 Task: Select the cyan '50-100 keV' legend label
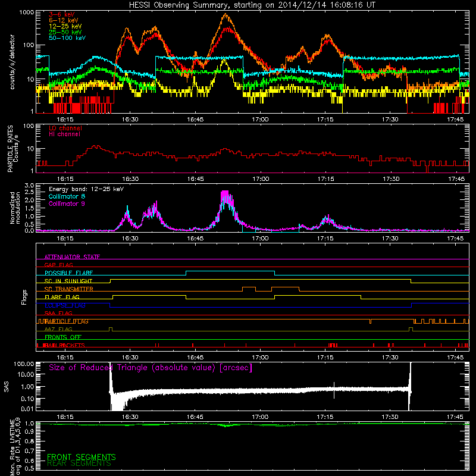[67, 38]
